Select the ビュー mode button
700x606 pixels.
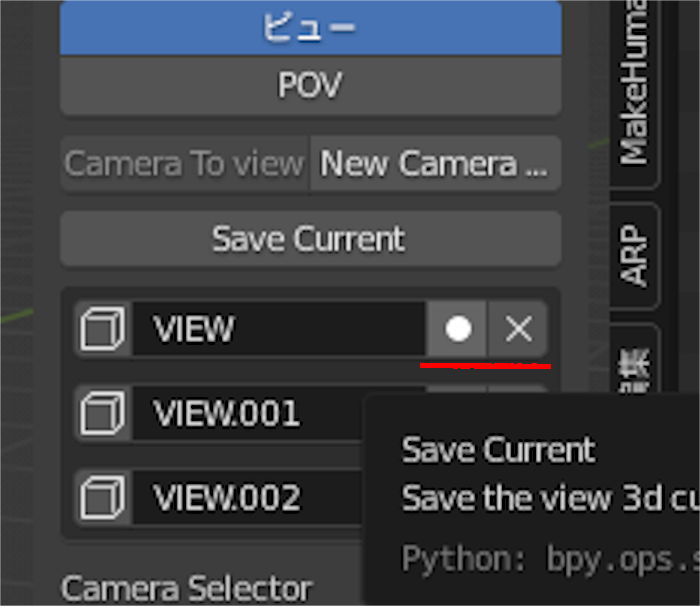[x=310, y=27]
